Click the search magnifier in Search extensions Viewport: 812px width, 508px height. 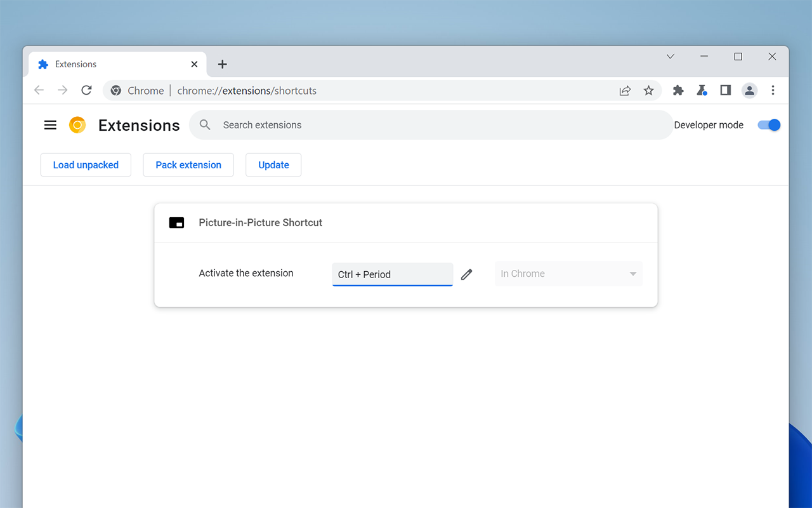[x=204, y=124]
